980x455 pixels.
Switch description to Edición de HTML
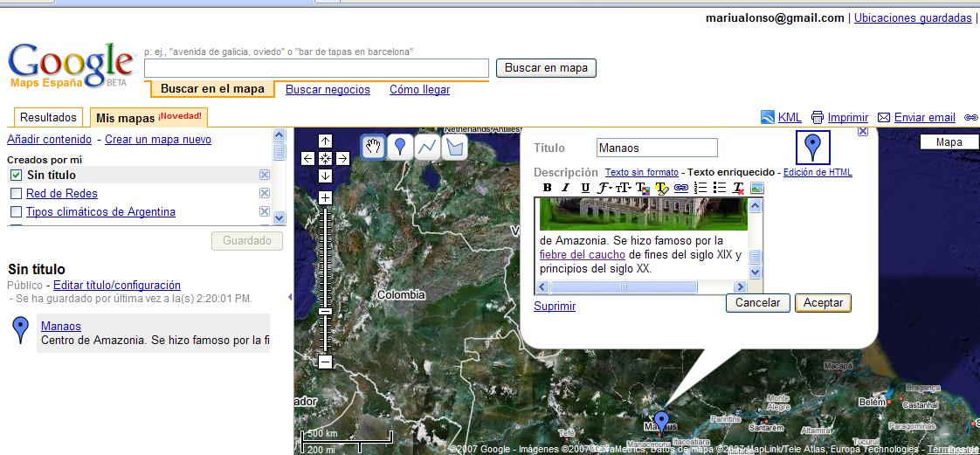point(818,172)
